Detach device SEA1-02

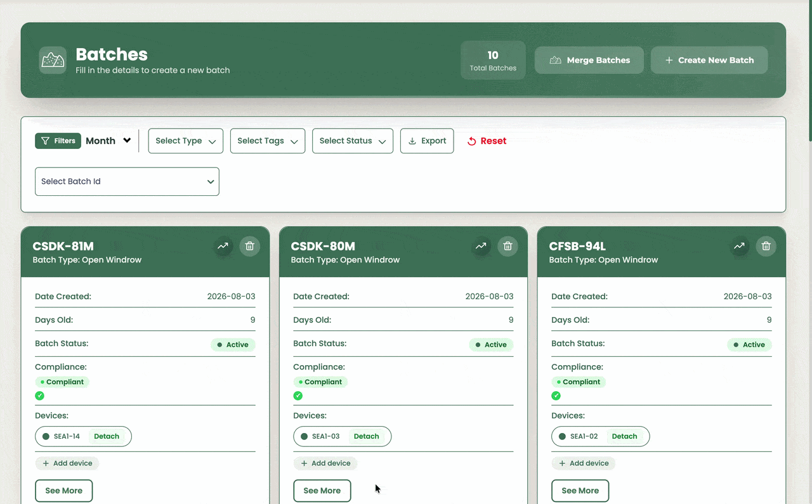pos(624,436)
